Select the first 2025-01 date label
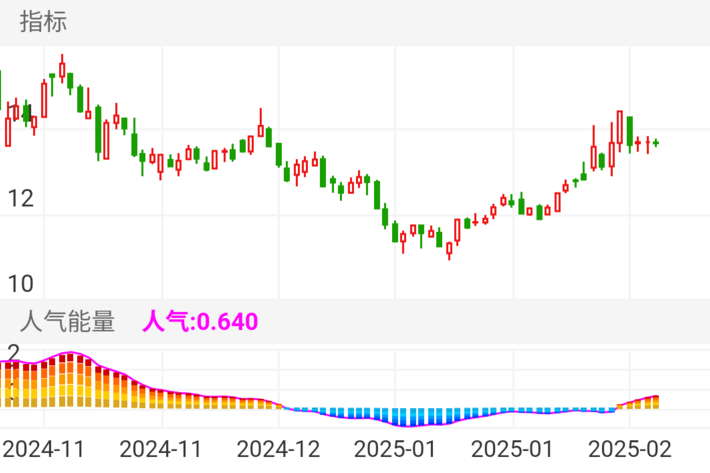The height and width of the screenshot is (473, 710). [x=396, y=446]
